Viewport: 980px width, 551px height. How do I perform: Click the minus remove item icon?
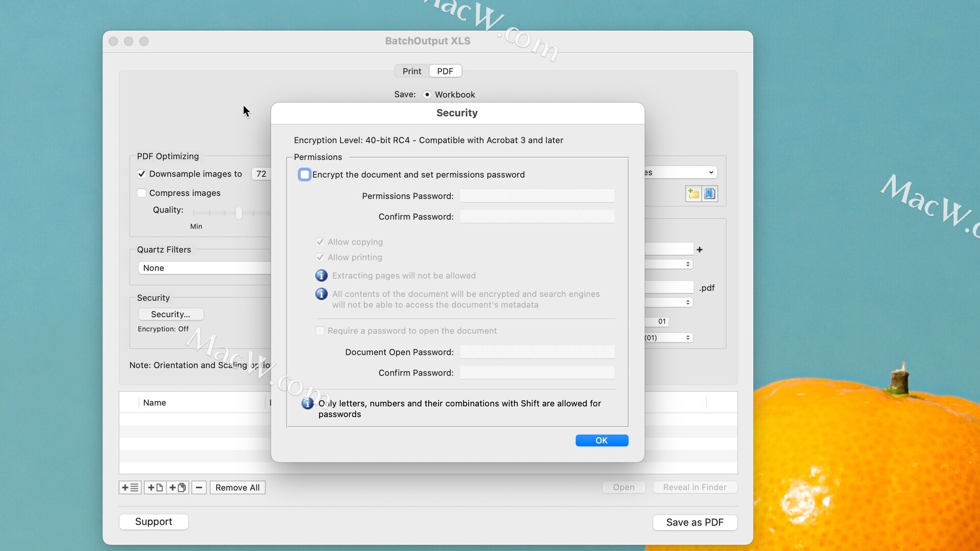click(199, 488)
